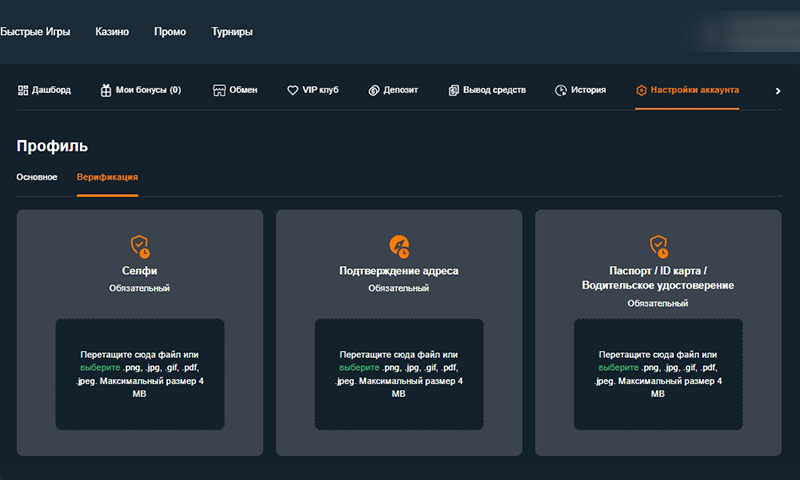The height and width of the screenshot is (480, 800).
Task: Click the Паспорт shield status icon
Action: pos(658,245)
